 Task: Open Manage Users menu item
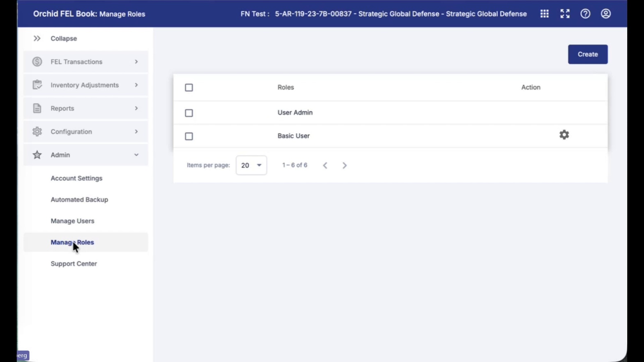(x=72, y=221)
